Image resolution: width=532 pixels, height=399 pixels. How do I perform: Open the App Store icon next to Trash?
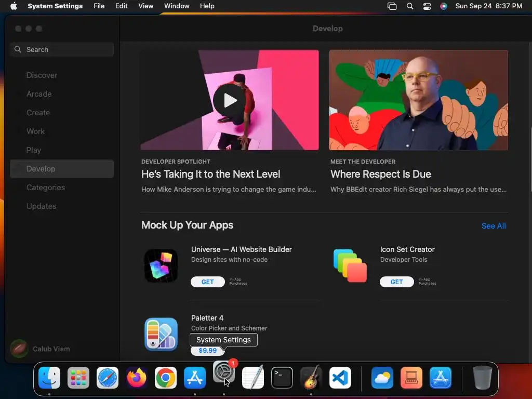point(441,378)
